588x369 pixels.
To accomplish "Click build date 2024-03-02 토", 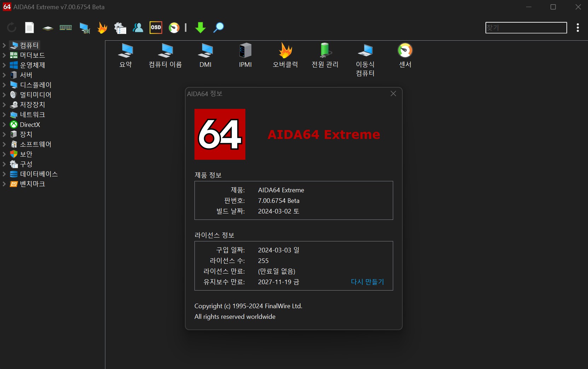I will (279, 211).
